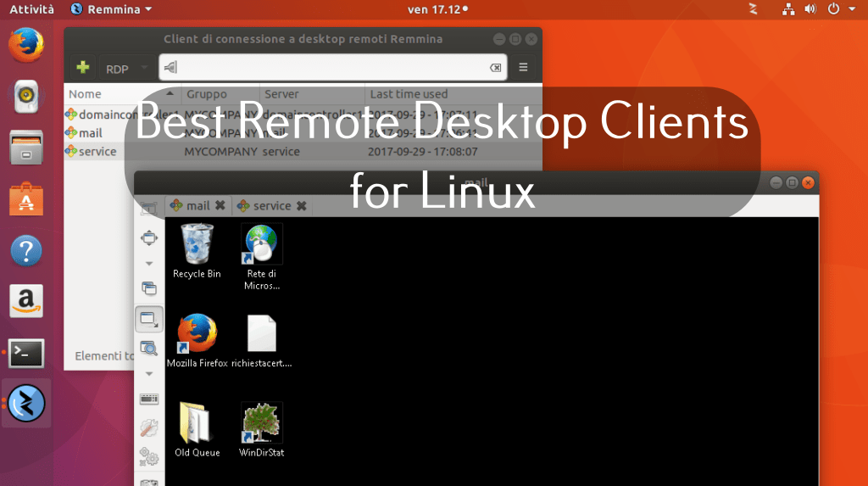Viewport: 868px width, 486px height.
Task: Select the service connection row
Action: pos(303,151)
